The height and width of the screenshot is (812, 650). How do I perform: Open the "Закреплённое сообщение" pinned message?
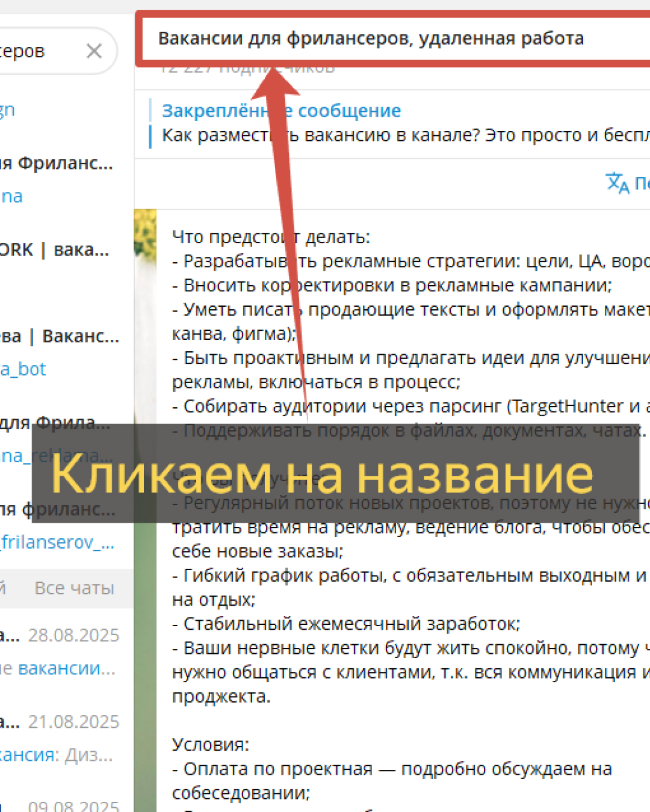(x=282, y=111)
